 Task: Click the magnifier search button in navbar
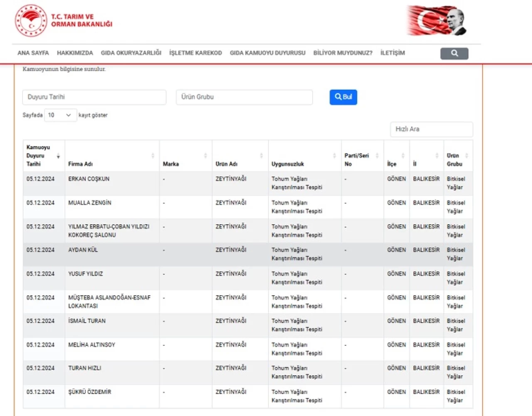[x=454, y=53]
